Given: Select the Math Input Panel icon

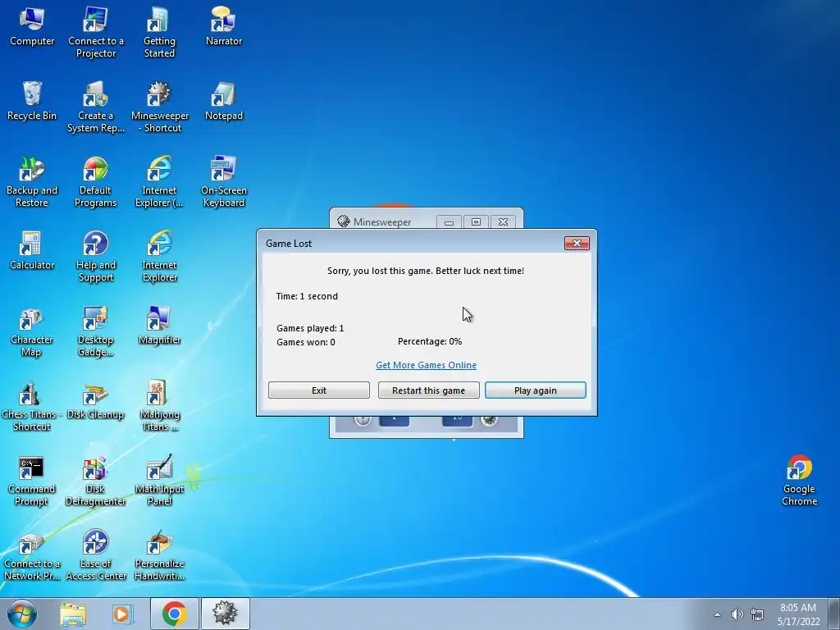Looking at the screenshot, I should tap(160, 481).
